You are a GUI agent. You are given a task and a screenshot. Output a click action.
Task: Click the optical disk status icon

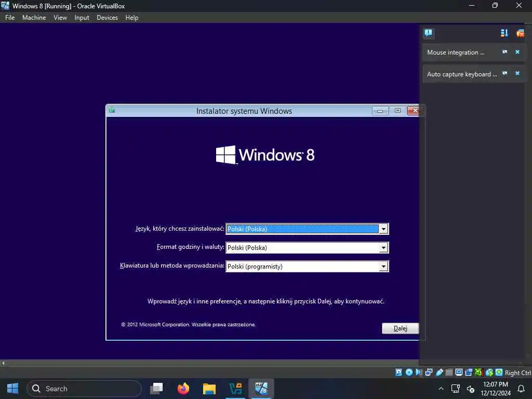coord(409,372)
